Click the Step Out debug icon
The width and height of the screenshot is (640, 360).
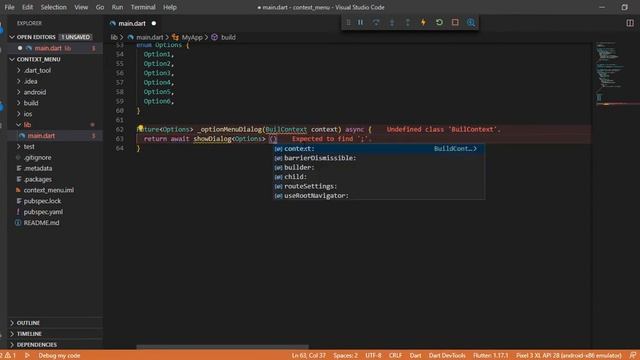[x=407, y=22]
